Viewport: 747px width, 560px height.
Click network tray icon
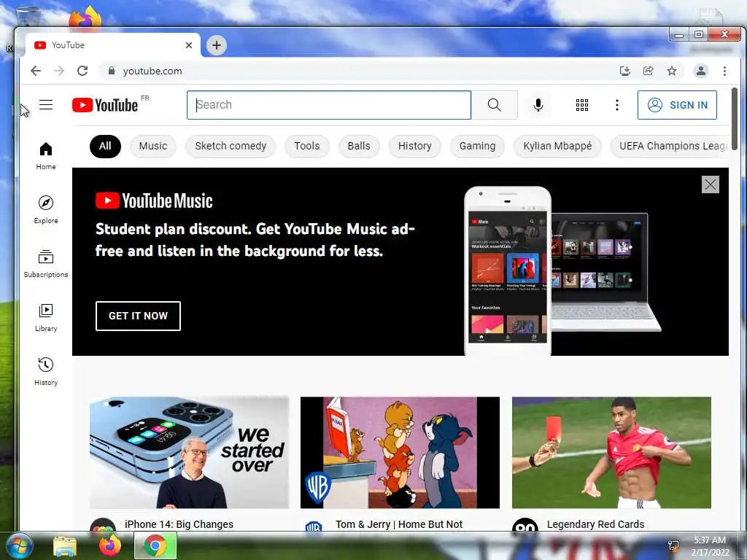point(673,546)
